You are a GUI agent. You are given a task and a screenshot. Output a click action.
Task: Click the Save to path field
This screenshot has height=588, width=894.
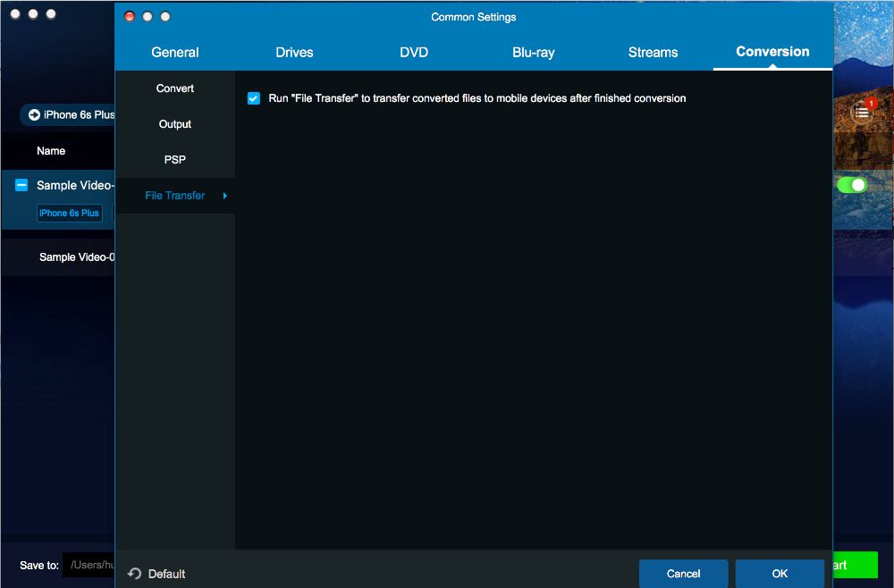[x=89, y=565]
